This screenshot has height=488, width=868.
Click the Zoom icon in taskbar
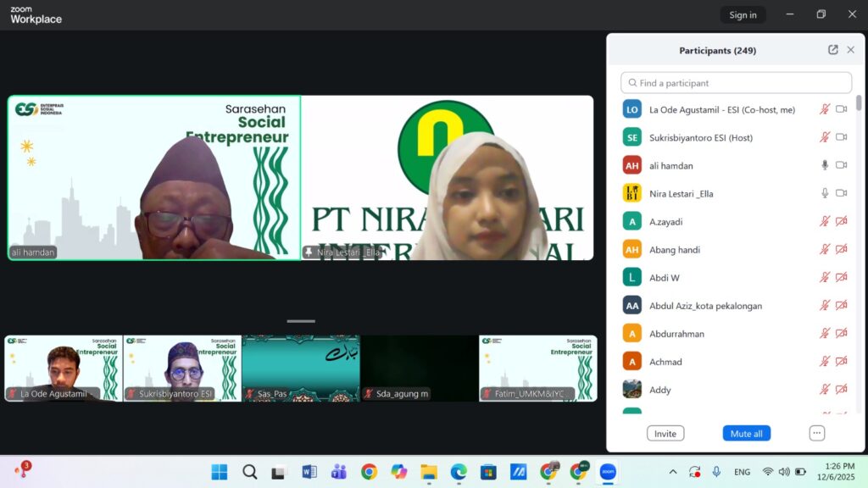tap(607, 472)
